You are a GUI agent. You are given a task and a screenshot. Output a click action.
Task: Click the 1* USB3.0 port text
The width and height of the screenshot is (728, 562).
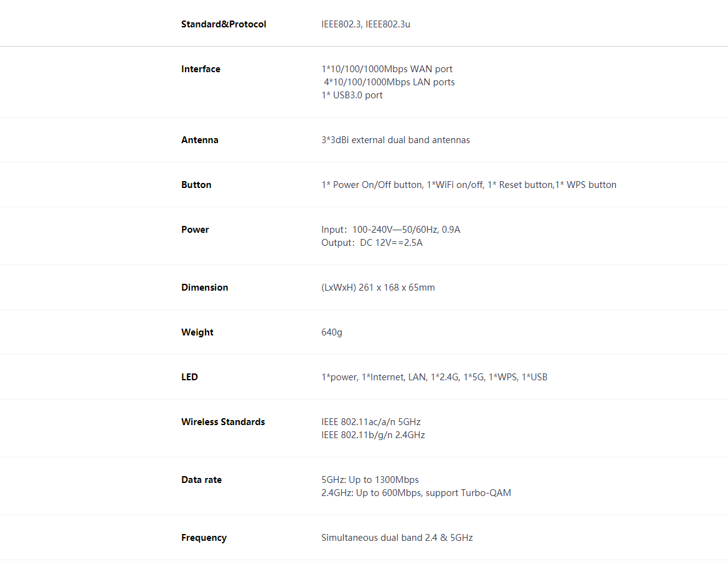coord(352,95)
